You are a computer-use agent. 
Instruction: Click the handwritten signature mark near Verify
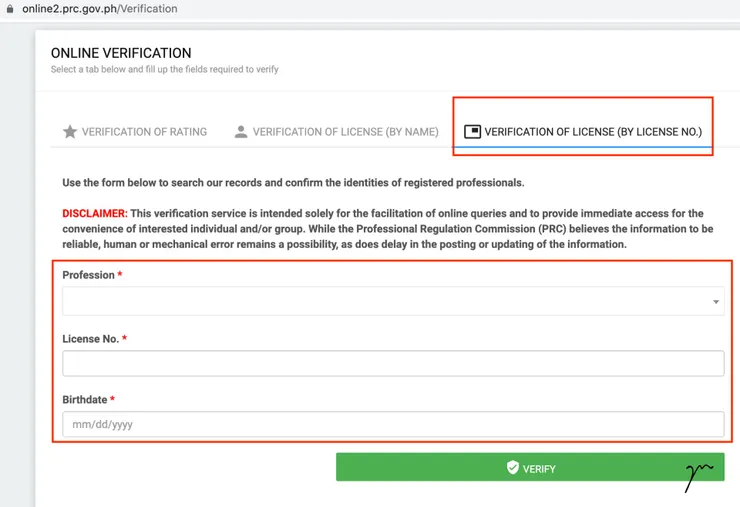pos(699,474)
